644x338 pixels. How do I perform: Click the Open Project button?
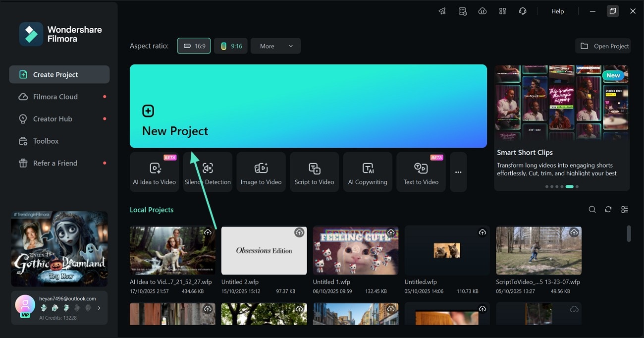(x=603, y=46)
